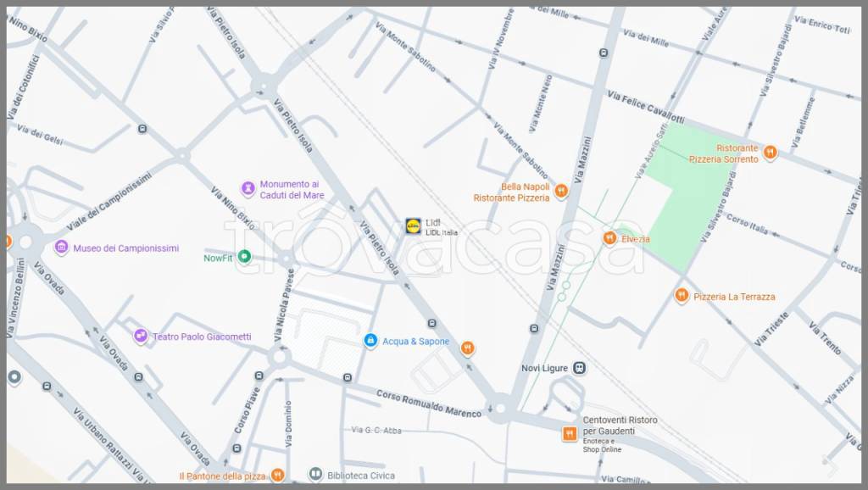Screen dimensions: 868x490
Task: Open the blue Acqua & Sapone shop marker
Action: [x=370, y=341]
